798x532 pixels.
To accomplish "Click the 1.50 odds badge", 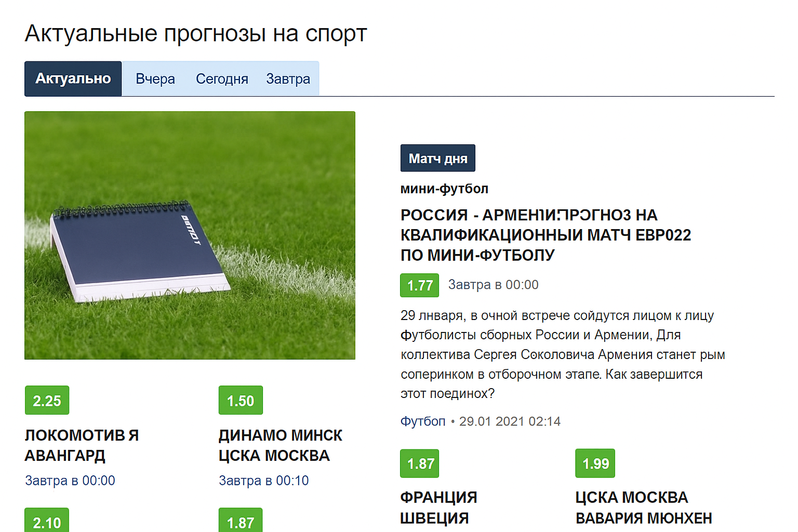I will (241, 401).
